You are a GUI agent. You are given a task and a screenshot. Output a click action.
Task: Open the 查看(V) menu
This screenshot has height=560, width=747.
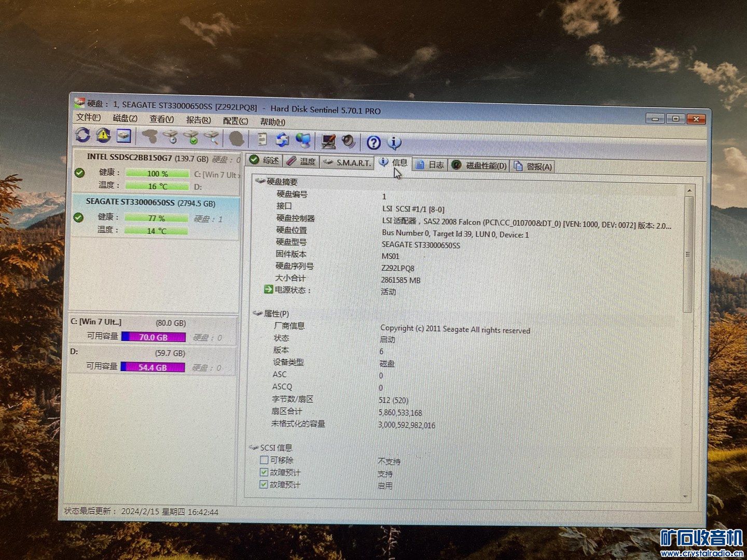162,119
